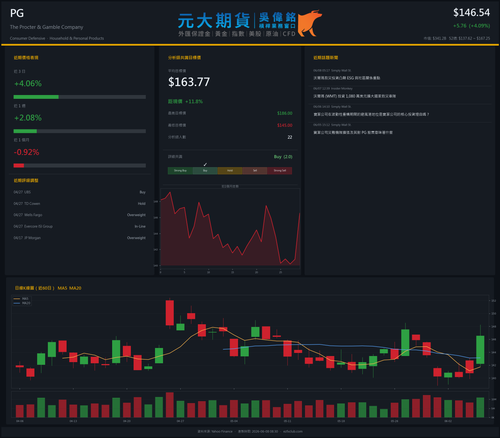Click the 04/27 Evercore ISI Group rating row
Image resolution: width=500 pixels, height=438 pixels.
pyautogui.click(x=80, y=227)
